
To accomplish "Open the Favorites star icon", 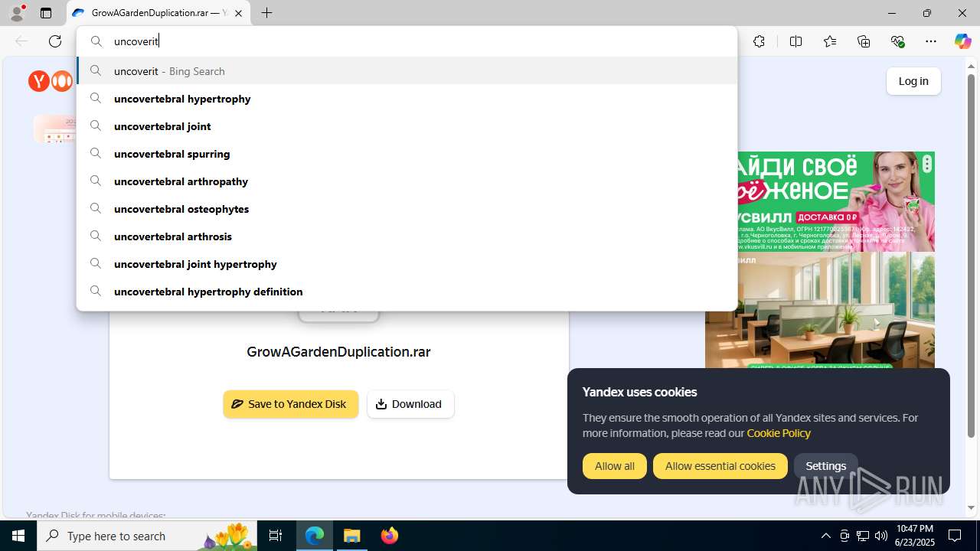I will coord(830,41).
